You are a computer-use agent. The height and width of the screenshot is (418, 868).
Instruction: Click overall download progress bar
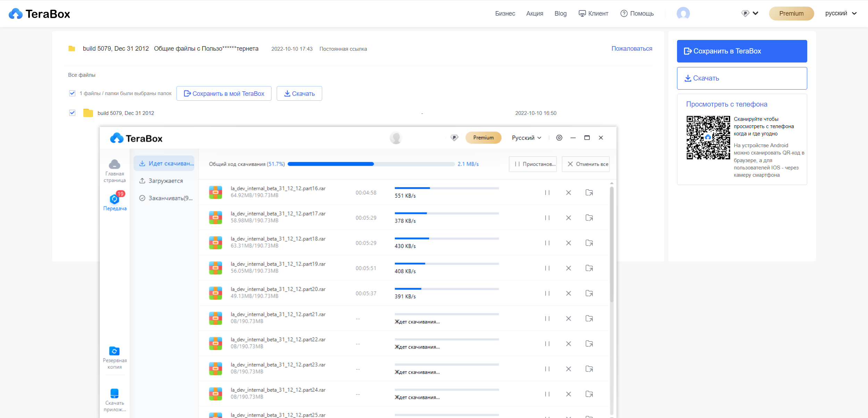(x=371, y=164)
